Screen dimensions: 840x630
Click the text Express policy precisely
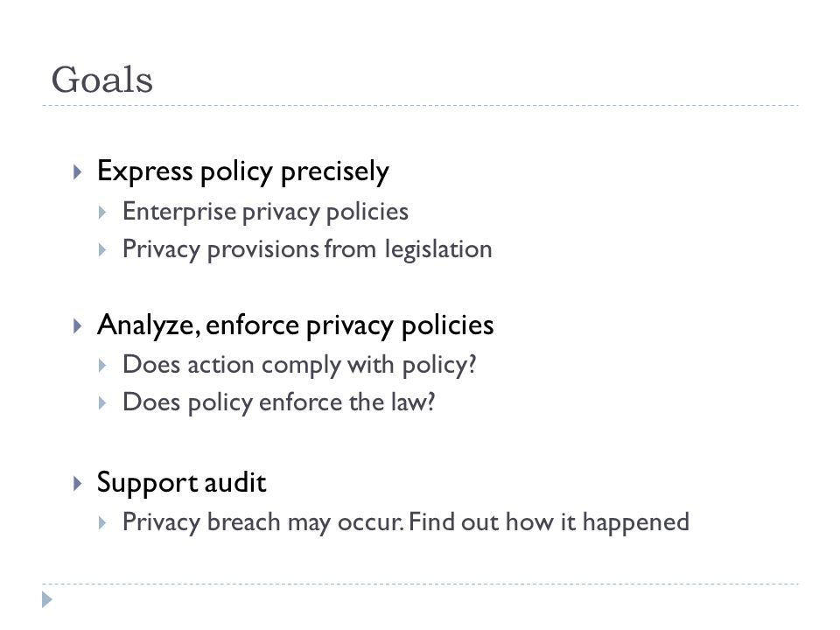(242, 172)
